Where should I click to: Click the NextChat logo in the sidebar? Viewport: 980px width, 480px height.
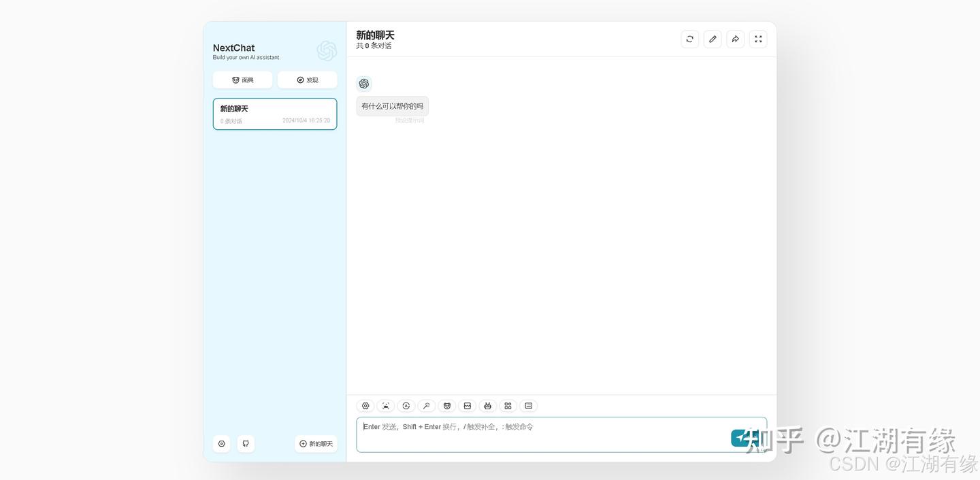[327, 50]
